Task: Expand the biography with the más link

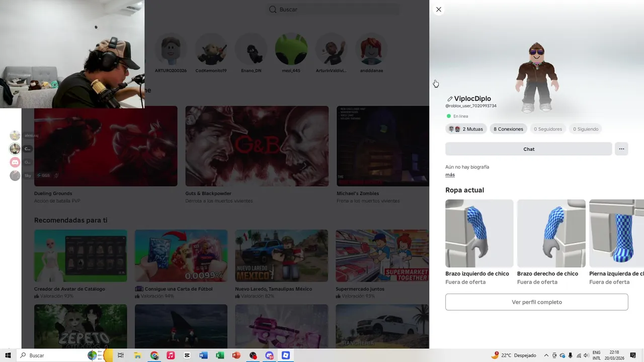Action: 450,175
